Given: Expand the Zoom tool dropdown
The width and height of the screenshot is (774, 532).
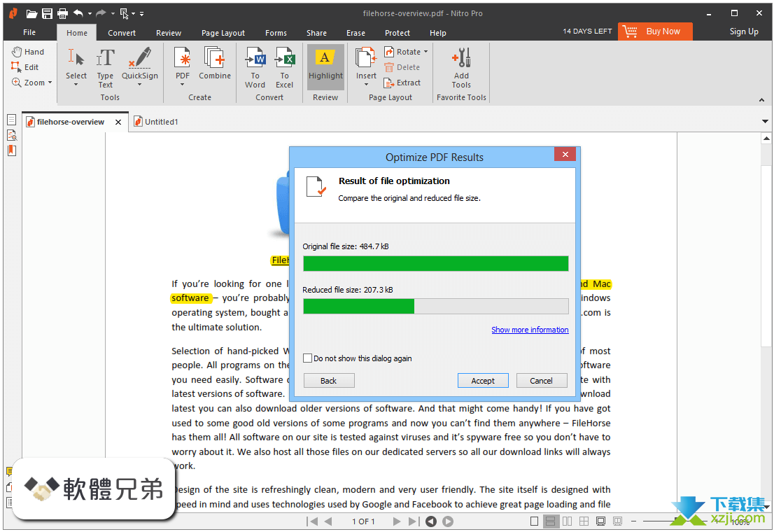Looking at the screenshot, I should point(50,83).
